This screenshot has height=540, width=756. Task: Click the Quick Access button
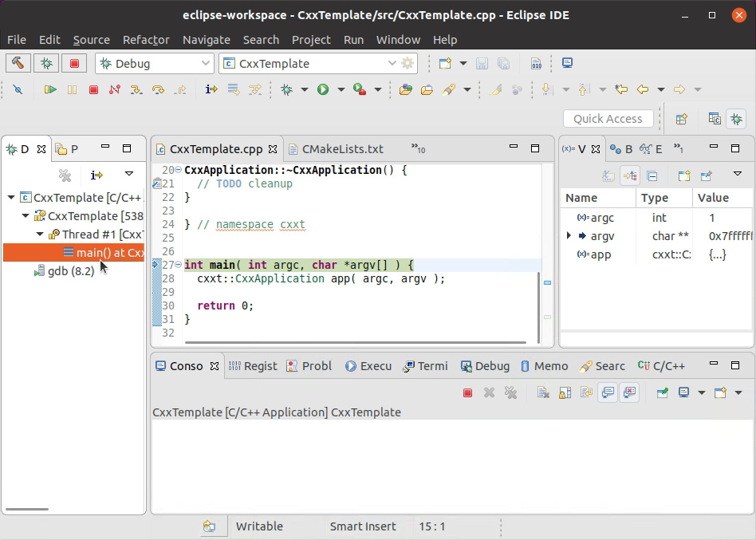[608, 118]
